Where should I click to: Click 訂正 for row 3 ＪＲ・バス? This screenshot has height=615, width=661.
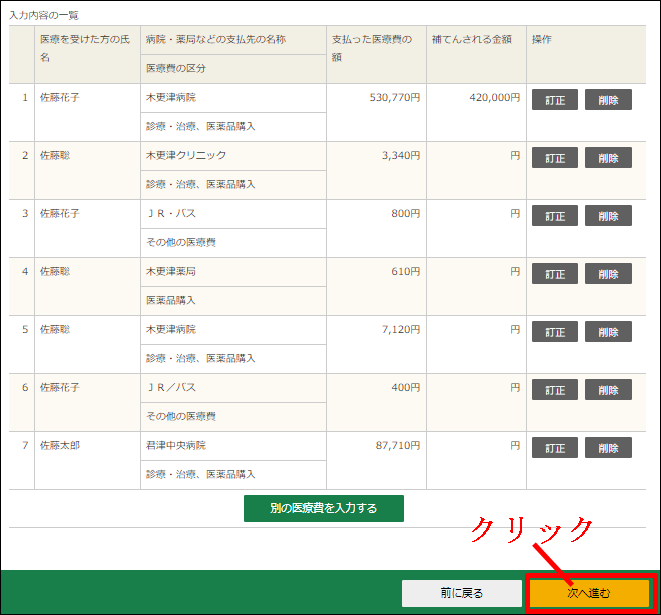(x=554, y=216)
